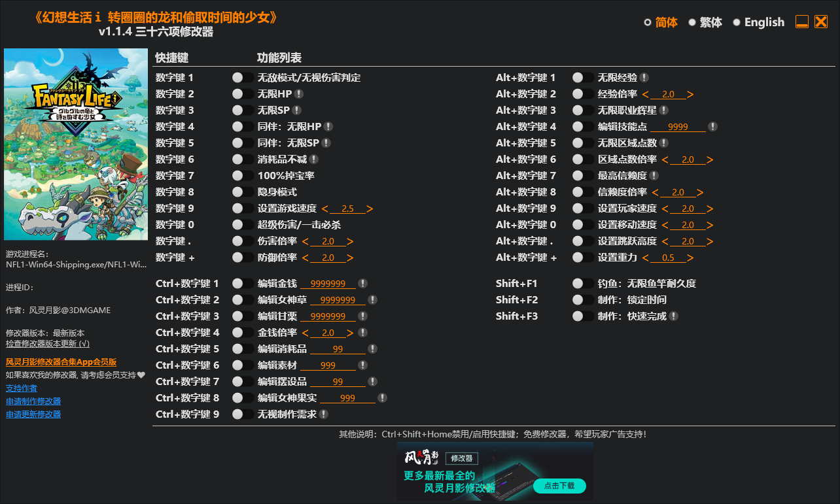Click 编辑素材 value field 999
This screenshot has width=840, height=504.
tap(328, 365)
